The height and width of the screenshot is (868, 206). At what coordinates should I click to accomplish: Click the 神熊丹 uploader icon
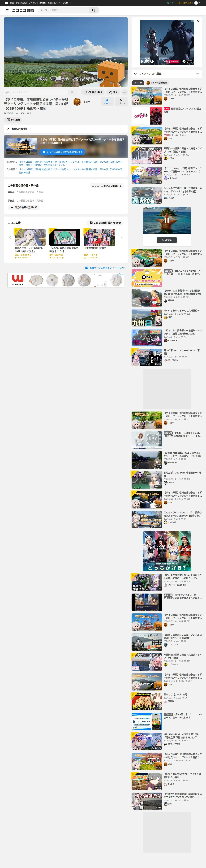pyautogui.click(x=166, y=301)
